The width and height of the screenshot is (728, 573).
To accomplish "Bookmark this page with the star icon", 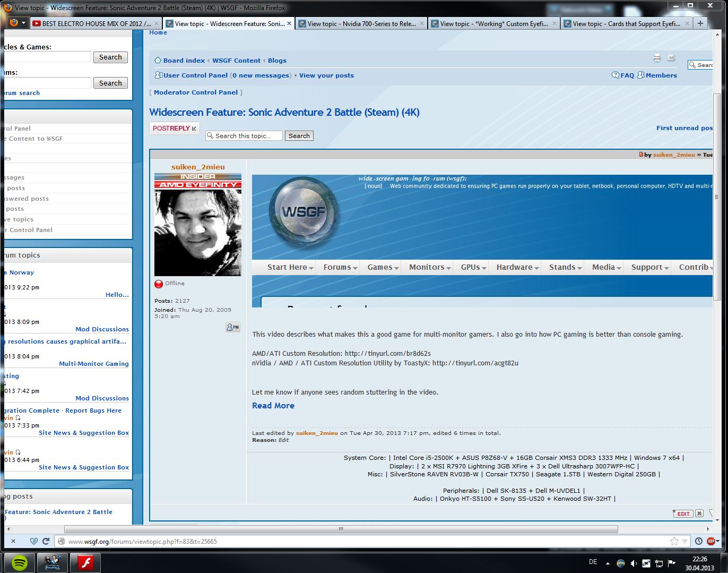I will [x=674, y=541].
